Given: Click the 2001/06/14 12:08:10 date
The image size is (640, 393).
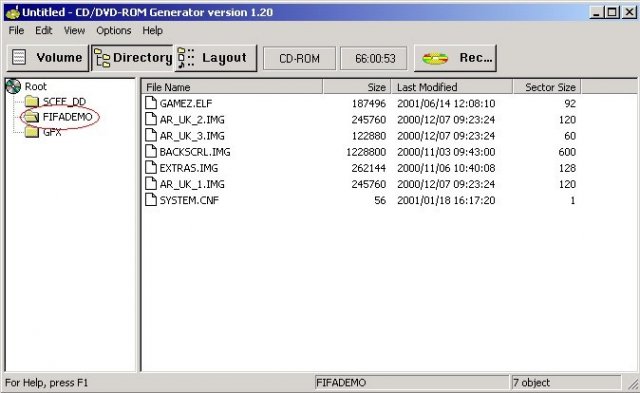Looking at the screenshot, I should click(446, 103).
